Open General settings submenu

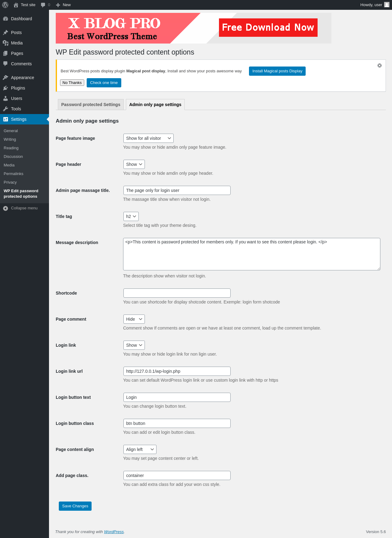pyautogui.click(x=11, y=131)
